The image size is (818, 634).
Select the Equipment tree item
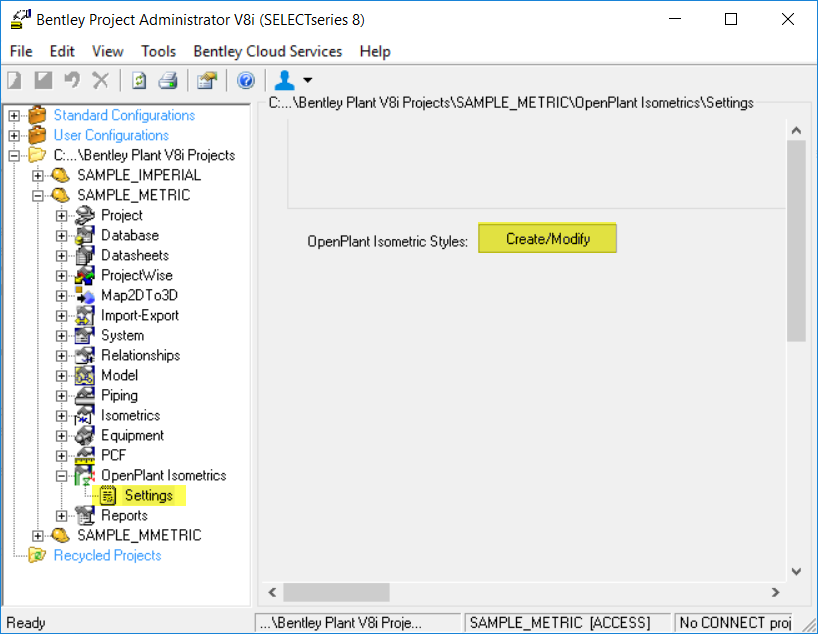coord(133,435)
